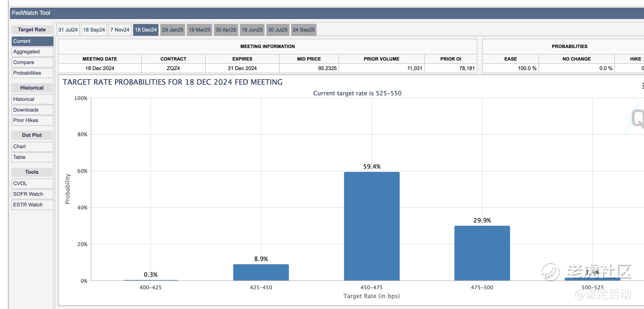Viewport: 644px width, 309px height.
Task: Click the MID PRICE column header
Action: 309,59
